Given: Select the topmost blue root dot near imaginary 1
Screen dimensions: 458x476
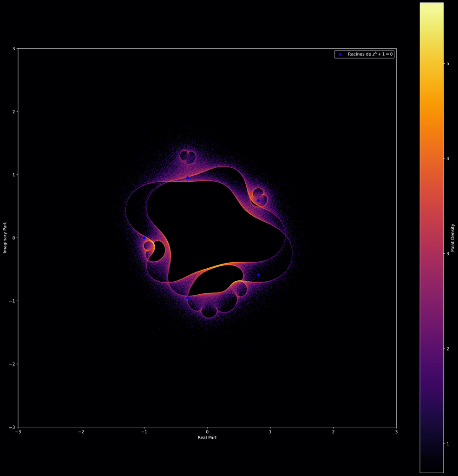Looking at the screenshot, I should pyautogui.click(x=188, y=178).
